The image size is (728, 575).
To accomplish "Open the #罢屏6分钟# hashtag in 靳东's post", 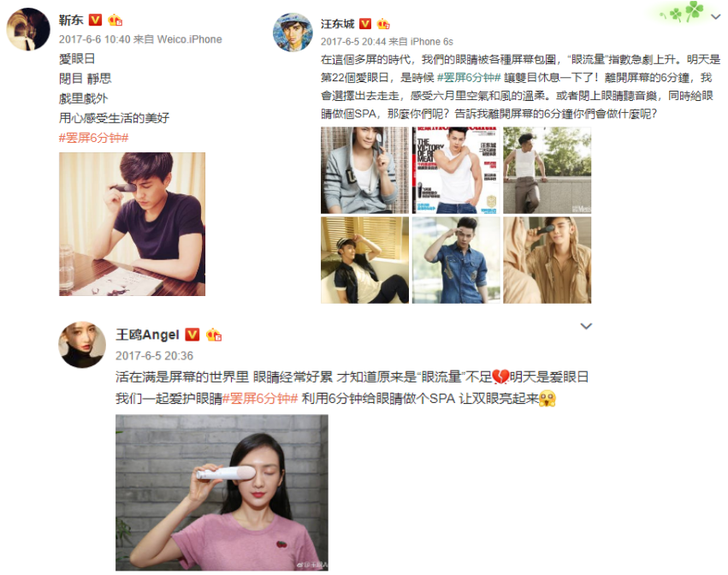I will pos(94,138).
